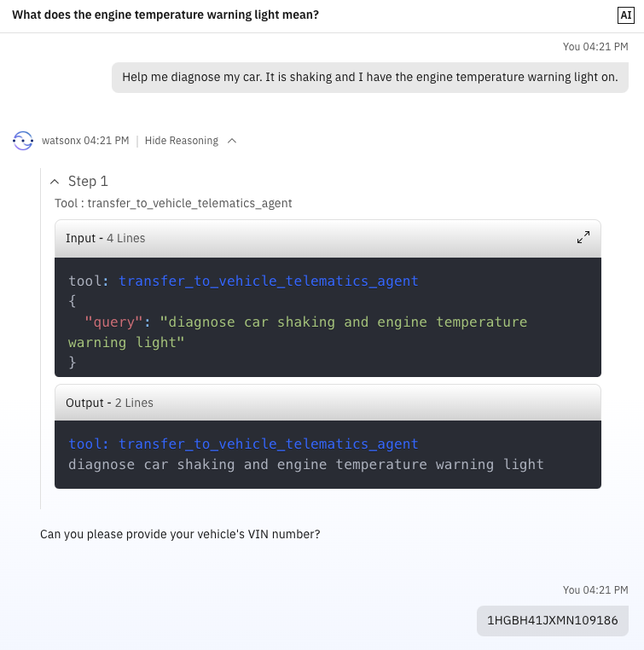Click the user message about car shaking

(370, 78)
